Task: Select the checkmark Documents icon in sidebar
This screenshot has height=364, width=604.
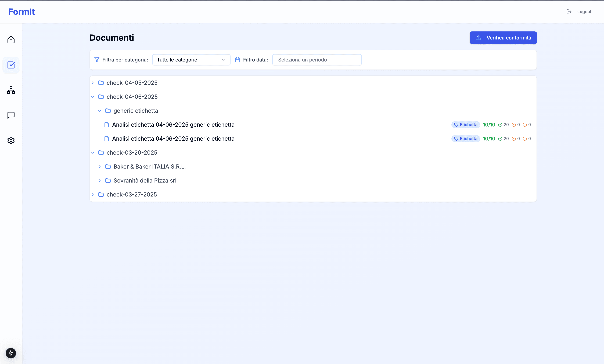Action: pyautogui.click(x=11, y=65)
